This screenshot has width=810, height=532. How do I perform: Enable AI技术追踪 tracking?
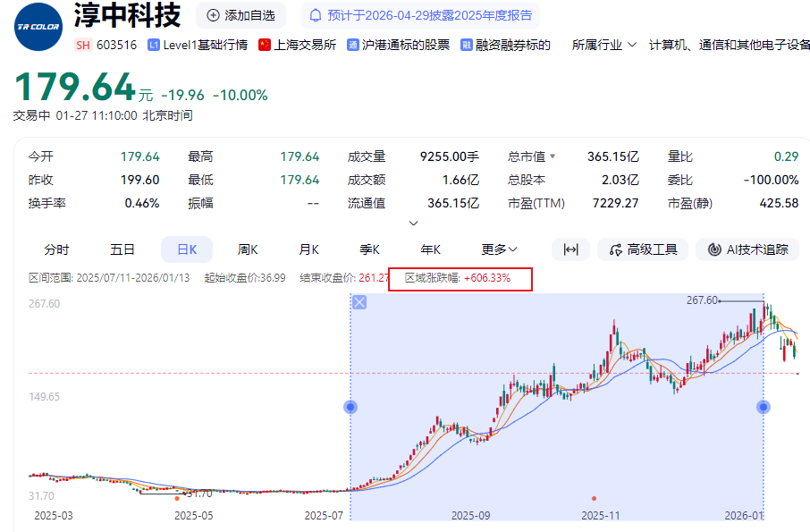(747, 249)
